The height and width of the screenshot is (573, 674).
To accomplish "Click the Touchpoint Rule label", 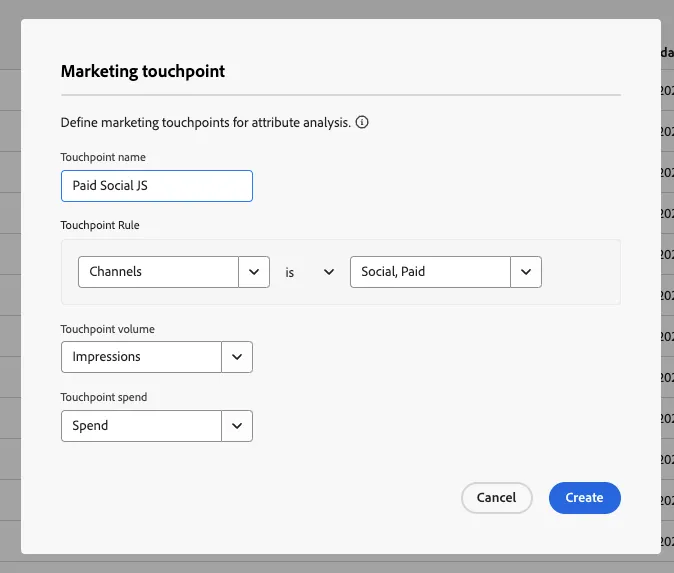I will point(100,225).
